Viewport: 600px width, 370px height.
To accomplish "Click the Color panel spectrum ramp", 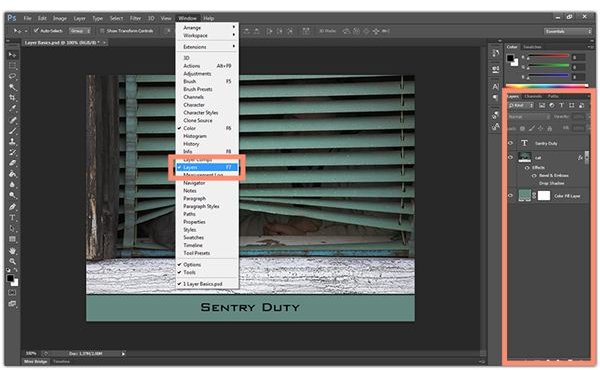I will pos(547,85).
